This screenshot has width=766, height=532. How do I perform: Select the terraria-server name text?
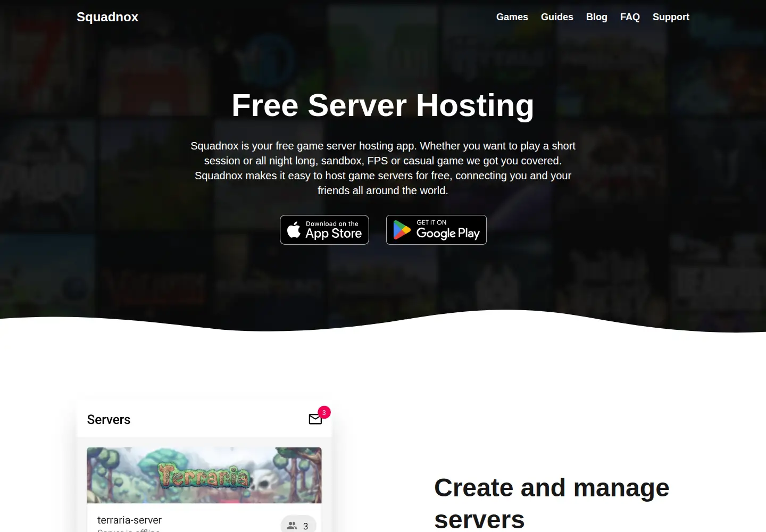tap(129, 520)
